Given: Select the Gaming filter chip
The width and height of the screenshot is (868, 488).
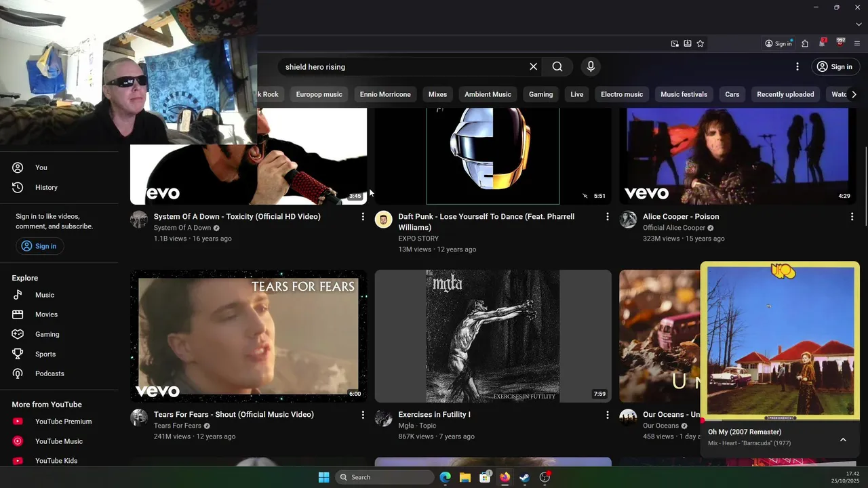Looking at the screenshot, I should [540, 94].
